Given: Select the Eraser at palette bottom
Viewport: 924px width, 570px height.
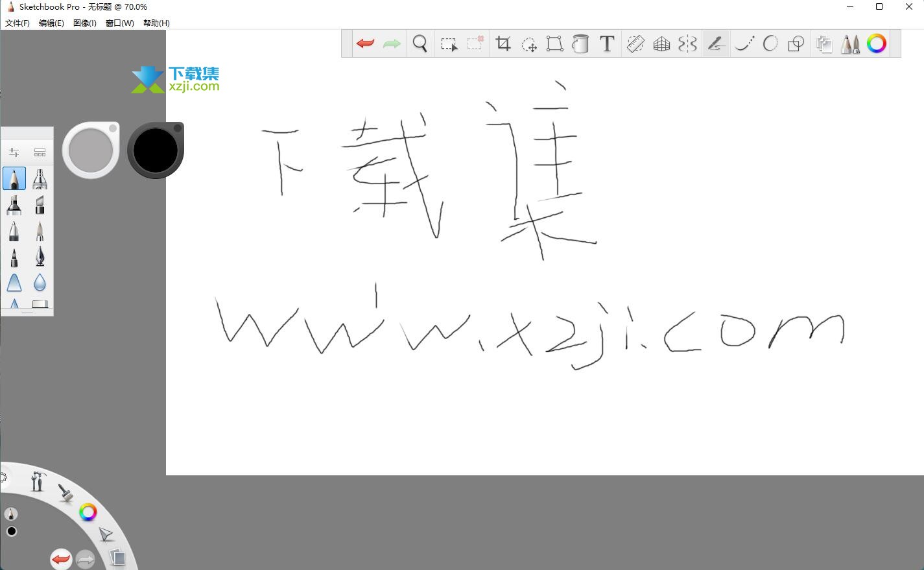Looking at the screenshot, I should click(x=40, y=303).
